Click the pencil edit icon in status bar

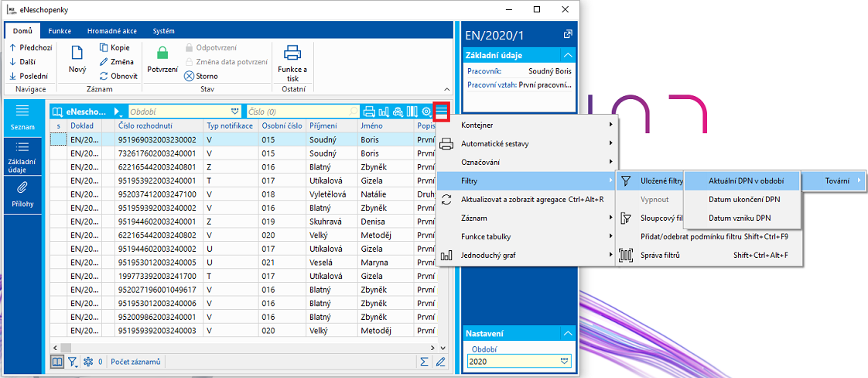(x=441, y=362)
